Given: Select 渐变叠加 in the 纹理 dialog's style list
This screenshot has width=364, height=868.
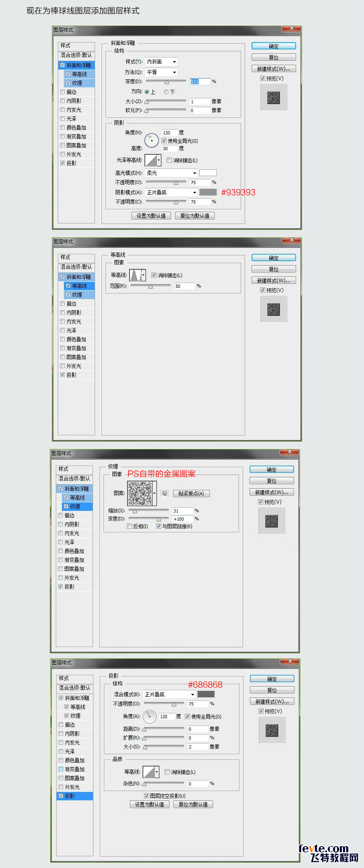Looking at the screenshot, I should 74,560.
